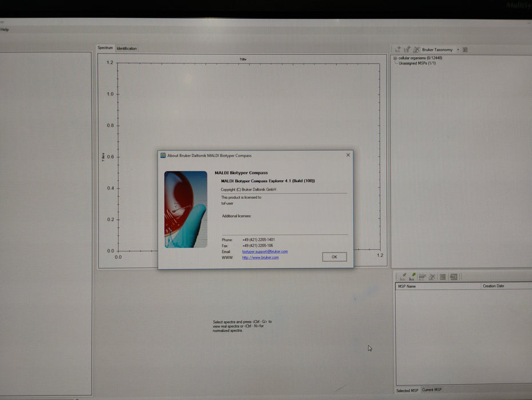Click the add taxonomy entry icon
Viewport: 532px width, 400px height.
click(x=407, y=50)
